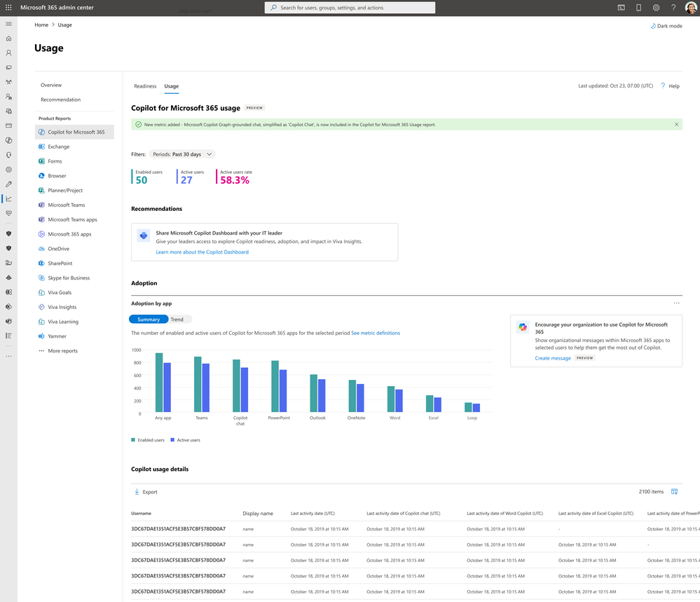Select the Summary view toggle
Viewport: 700px width, 602px height.
coord(149,320)
